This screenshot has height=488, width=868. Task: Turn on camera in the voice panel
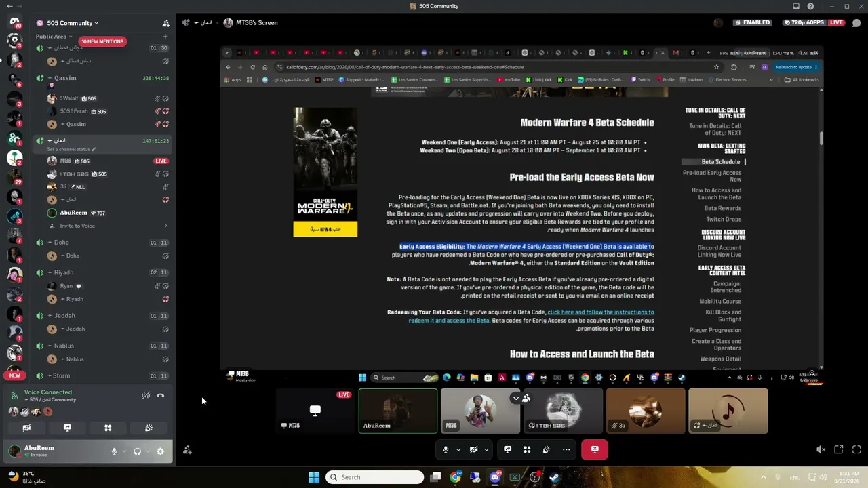(x=26, y=428)
